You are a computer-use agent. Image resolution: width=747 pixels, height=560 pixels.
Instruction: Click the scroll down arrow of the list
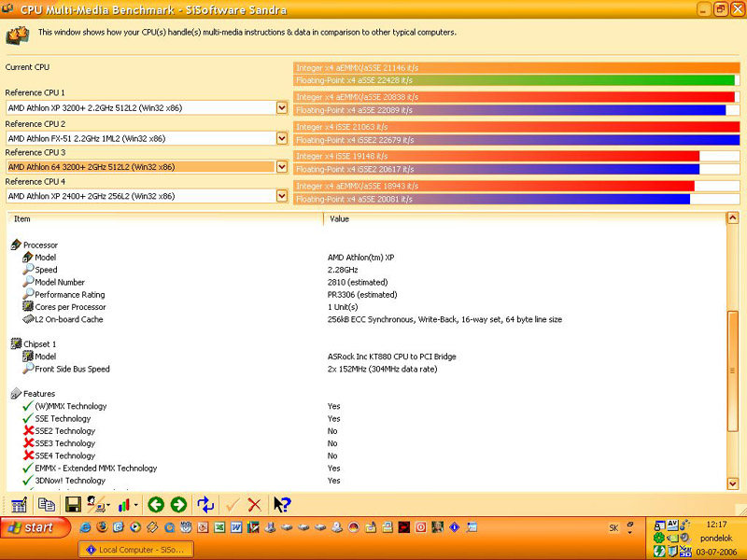pyautogui.click(x=733, y=483)
